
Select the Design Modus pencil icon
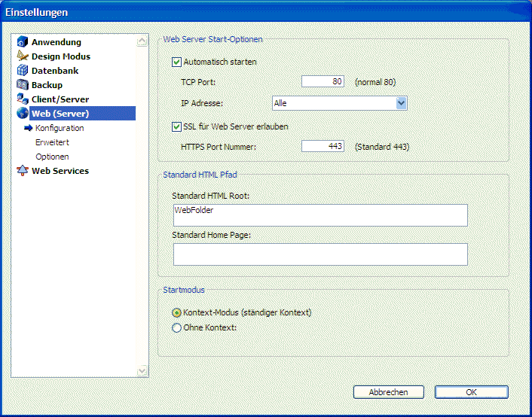point(23,56)
